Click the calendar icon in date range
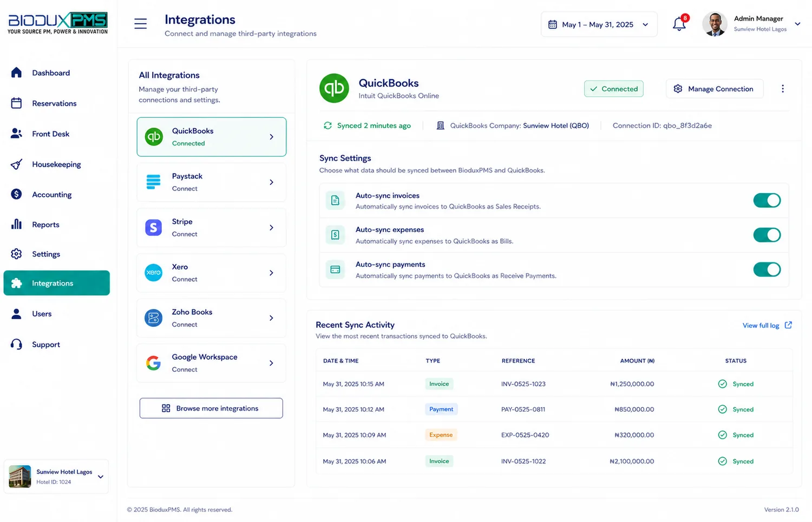The width and height of the screenshot is (812, 522). (x=553, y=24)
